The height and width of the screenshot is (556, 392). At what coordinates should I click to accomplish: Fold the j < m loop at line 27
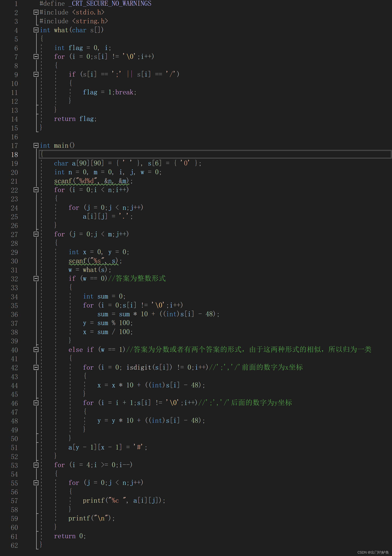[36, 234]
